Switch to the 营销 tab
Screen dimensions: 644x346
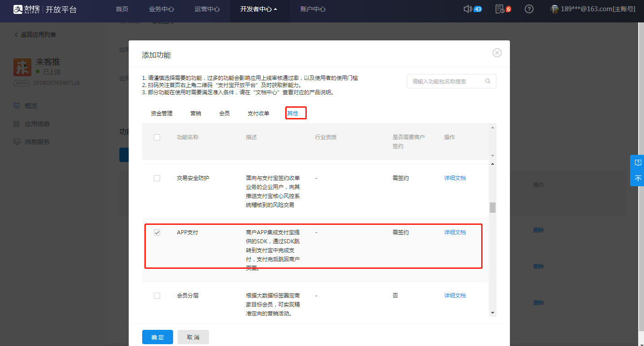point(196,114)
